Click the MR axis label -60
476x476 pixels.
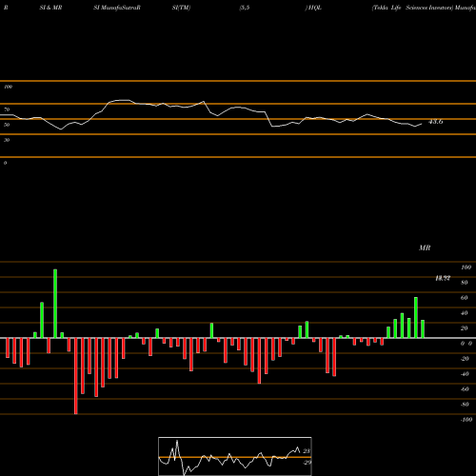[465, 389]
